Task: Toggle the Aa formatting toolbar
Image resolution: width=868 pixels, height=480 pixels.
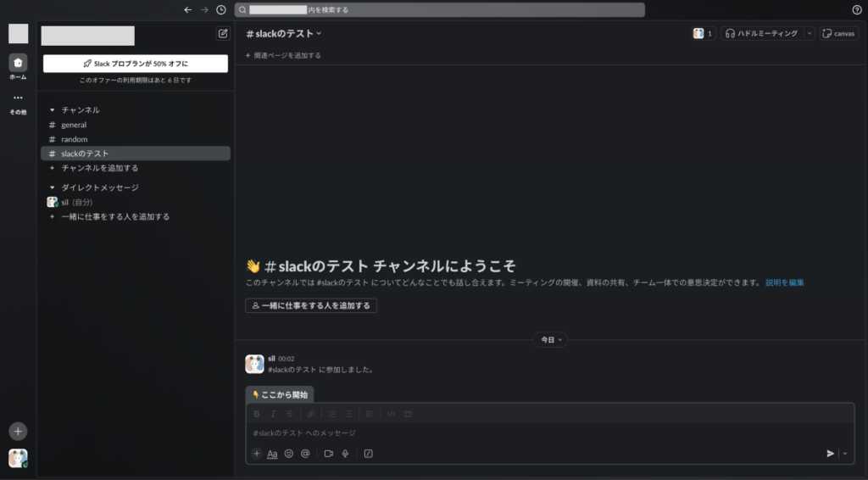Action: click(272, 454)
